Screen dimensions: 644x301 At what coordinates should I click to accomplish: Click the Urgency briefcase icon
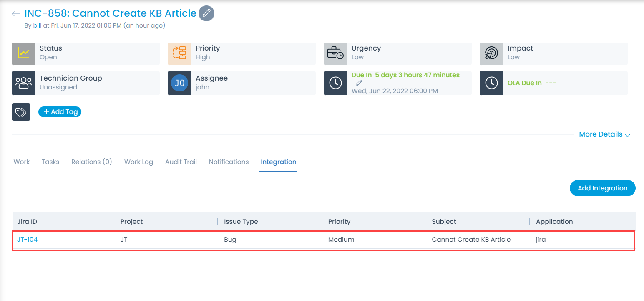point(335,53)
